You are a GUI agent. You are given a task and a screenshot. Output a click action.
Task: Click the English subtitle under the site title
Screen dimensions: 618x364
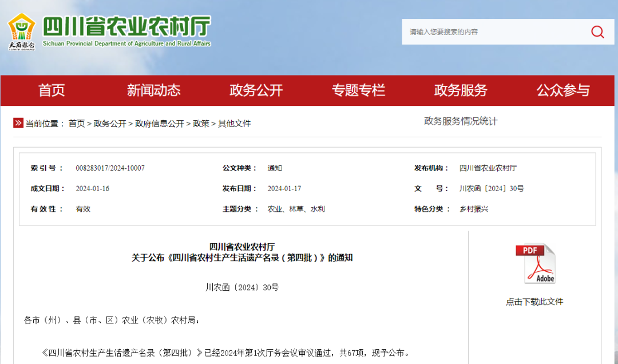(x=127, y=43)
